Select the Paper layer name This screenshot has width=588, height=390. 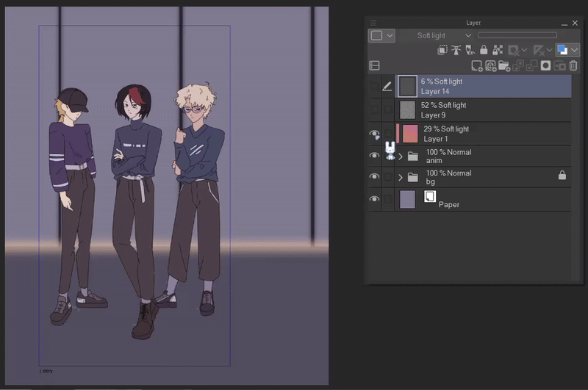449,205
